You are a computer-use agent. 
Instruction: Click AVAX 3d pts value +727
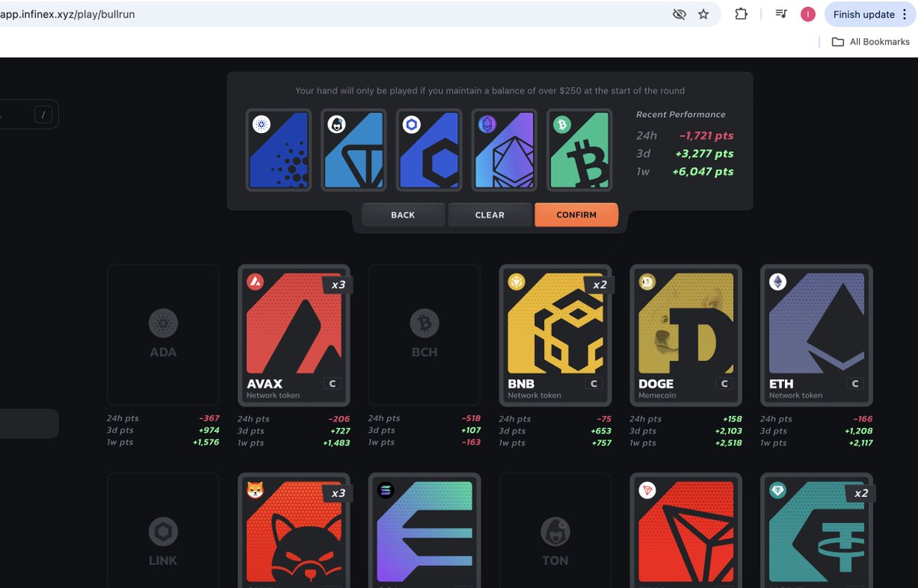[340, 431]
